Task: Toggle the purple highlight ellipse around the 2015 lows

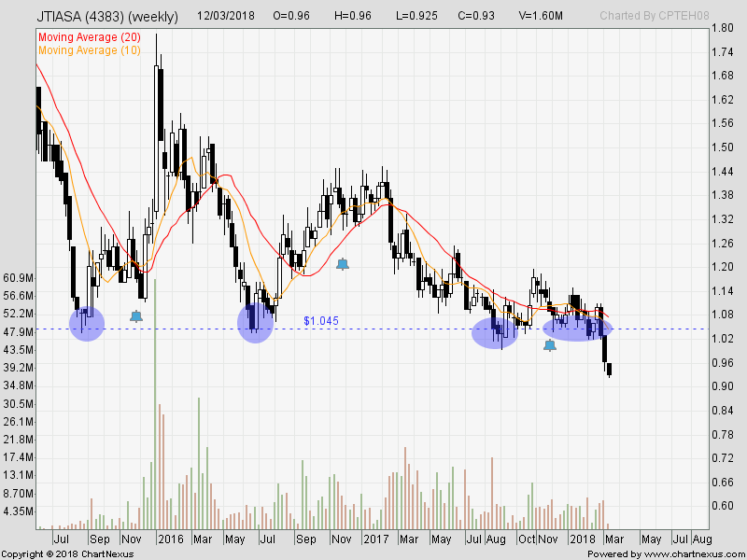Action: point(85,324)
